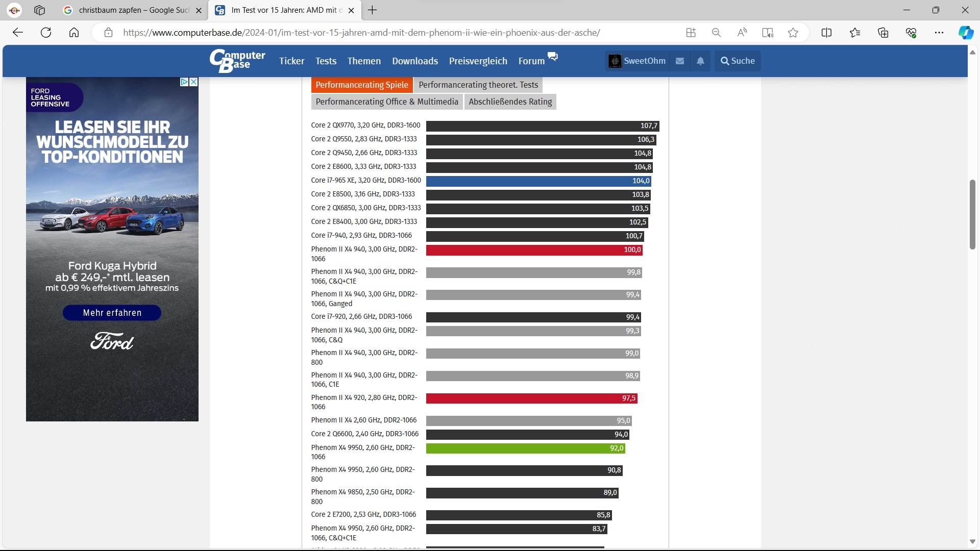Click the address bar URL
This screenshot has height=551, width=980.
point(361,33)
